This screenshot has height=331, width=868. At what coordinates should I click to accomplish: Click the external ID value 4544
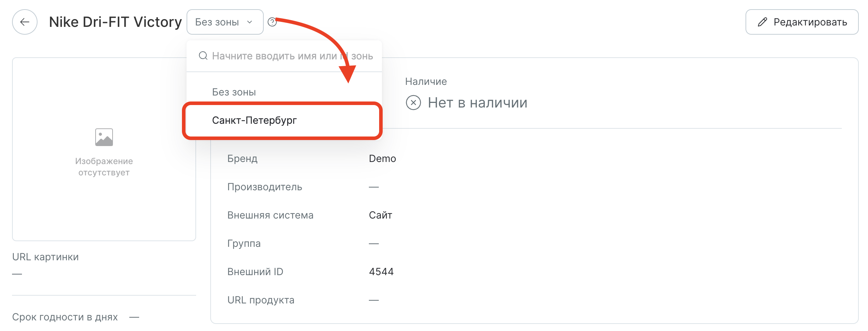click(x=381, y=272)
